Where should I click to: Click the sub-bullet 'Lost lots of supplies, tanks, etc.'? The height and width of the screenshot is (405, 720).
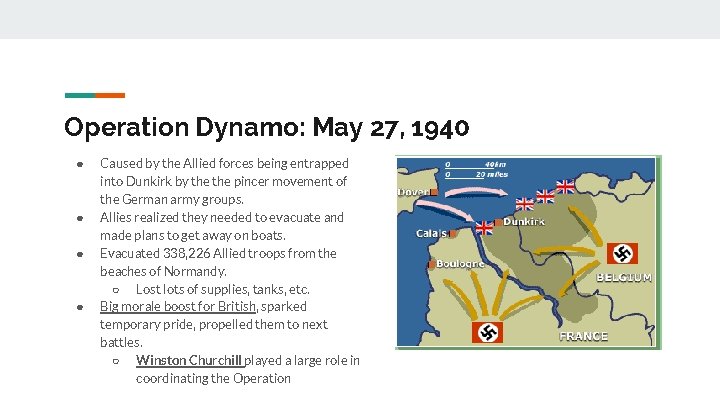(223, 289)
